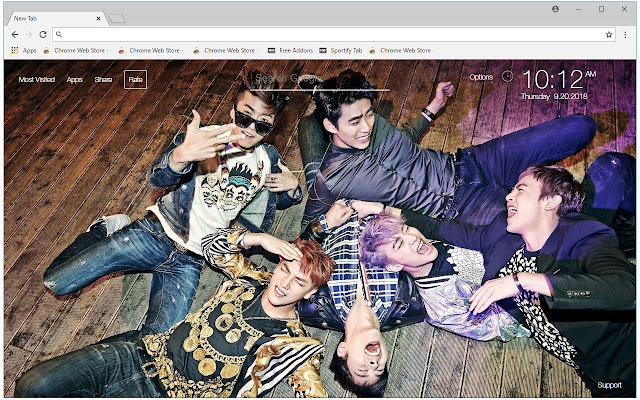Bookmark this page with the star icon

click(x=609, y=35)
